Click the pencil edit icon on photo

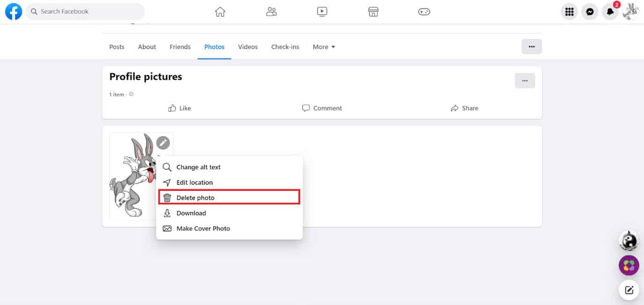[163, 143]
